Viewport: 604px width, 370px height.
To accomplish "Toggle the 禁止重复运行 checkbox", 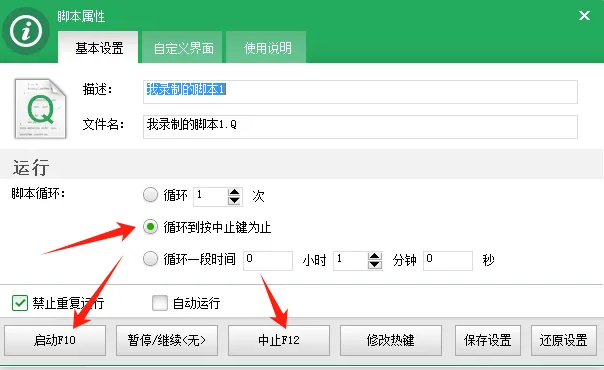I will coord(20,303).
